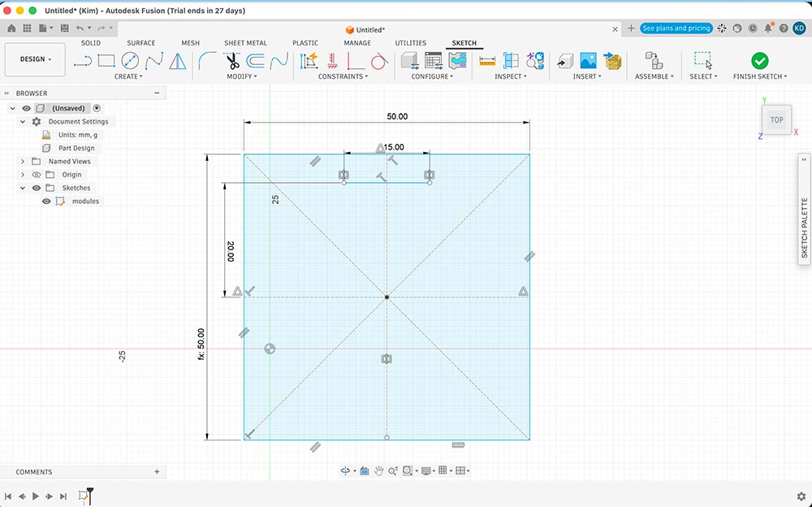Click the blue curve icon in Modify
The image size is (812, 507).
[279, 61]
